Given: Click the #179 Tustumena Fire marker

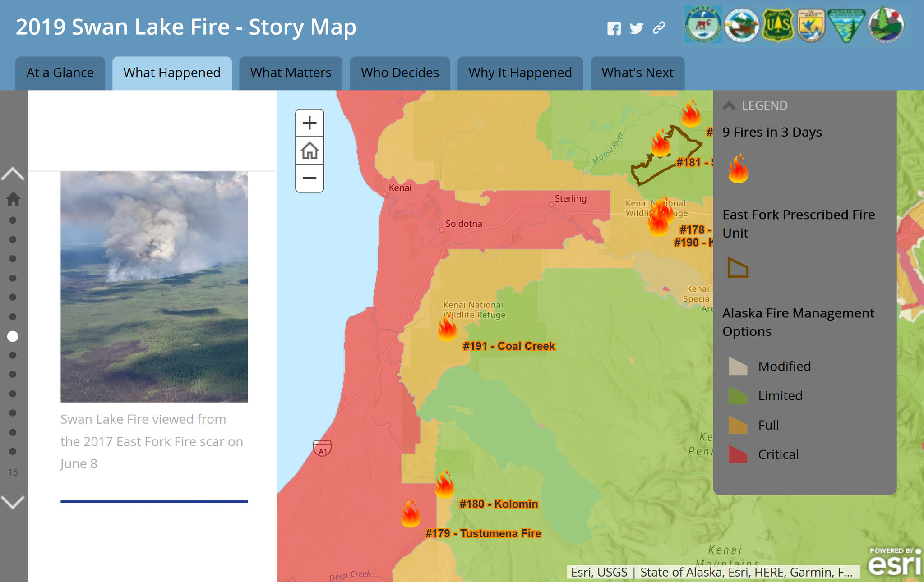Looking at the screenshot, I should click(x=411, y=513).
